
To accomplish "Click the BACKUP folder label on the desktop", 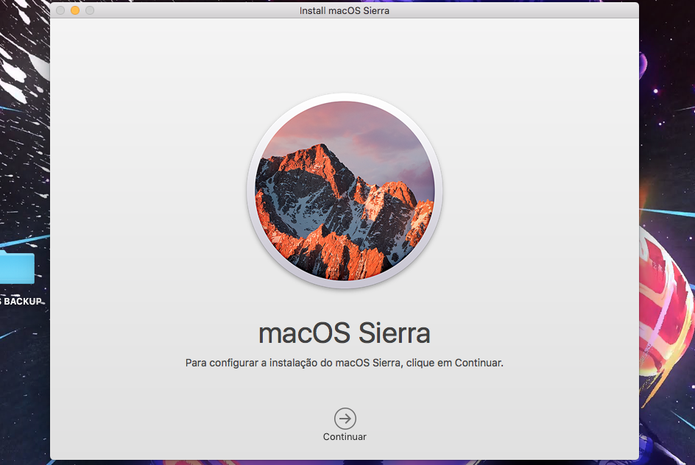I will (21, 301).
